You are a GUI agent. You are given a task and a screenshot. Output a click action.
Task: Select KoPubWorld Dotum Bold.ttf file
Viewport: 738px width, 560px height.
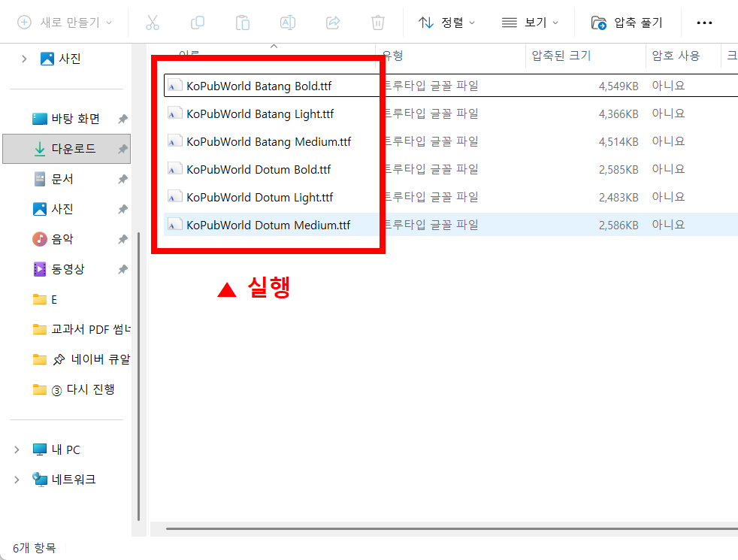[x=259, y=169]
